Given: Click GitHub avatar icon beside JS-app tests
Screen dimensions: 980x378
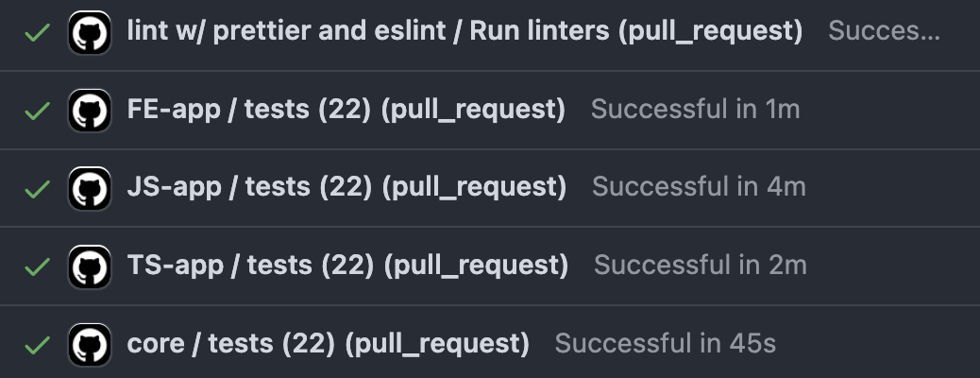Looking at the screenshot, I should coord(90,188).
